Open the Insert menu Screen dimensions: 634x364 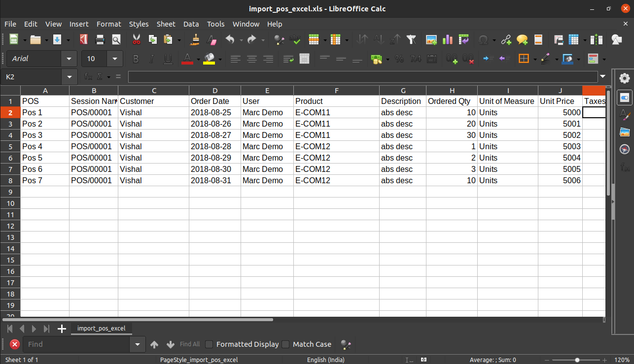[79, 24]
